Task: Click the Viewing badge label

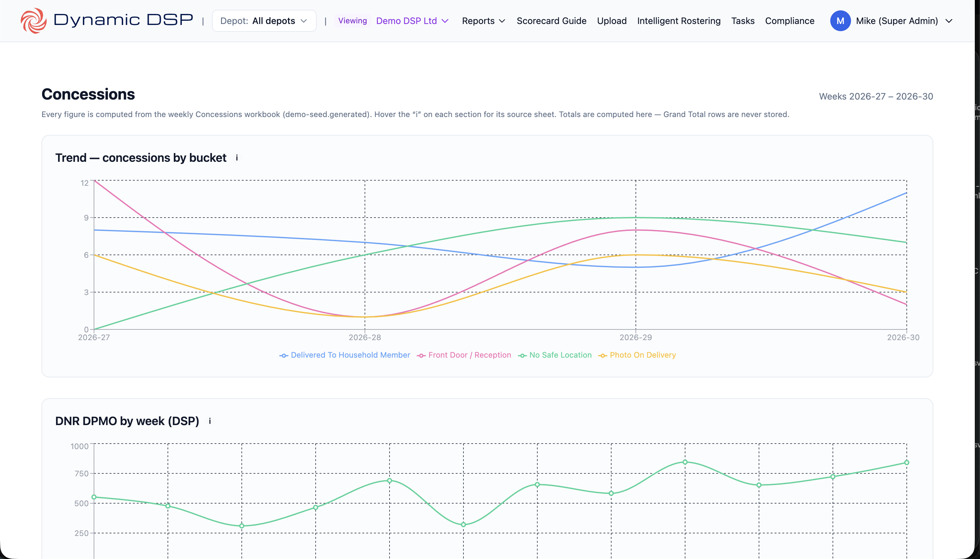Action: [352, 21]
